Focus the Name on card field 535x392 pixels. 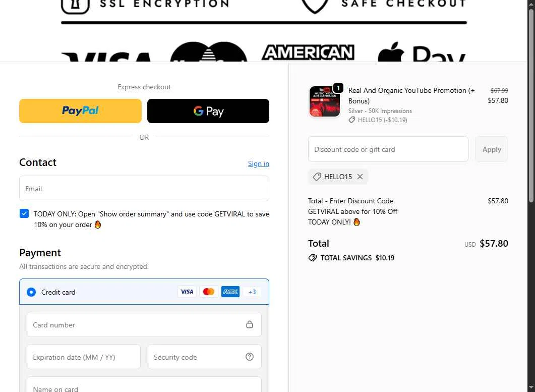click(x=144, y=384)
